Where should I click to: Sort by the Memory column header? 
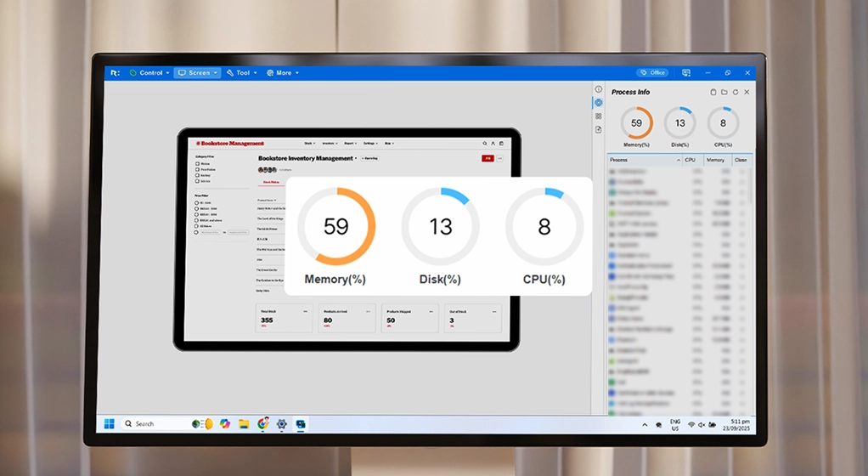click(715, 160)
